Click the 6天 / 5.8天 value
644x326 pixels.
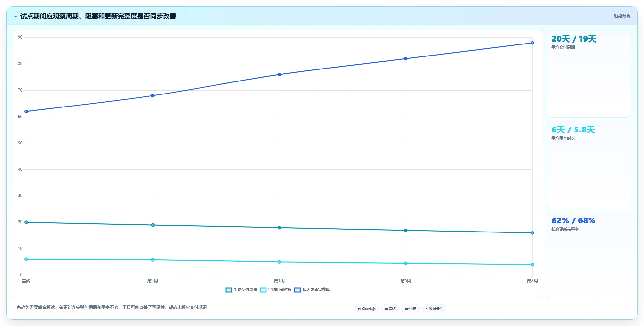pyautogui.click(x=573, y=130)
